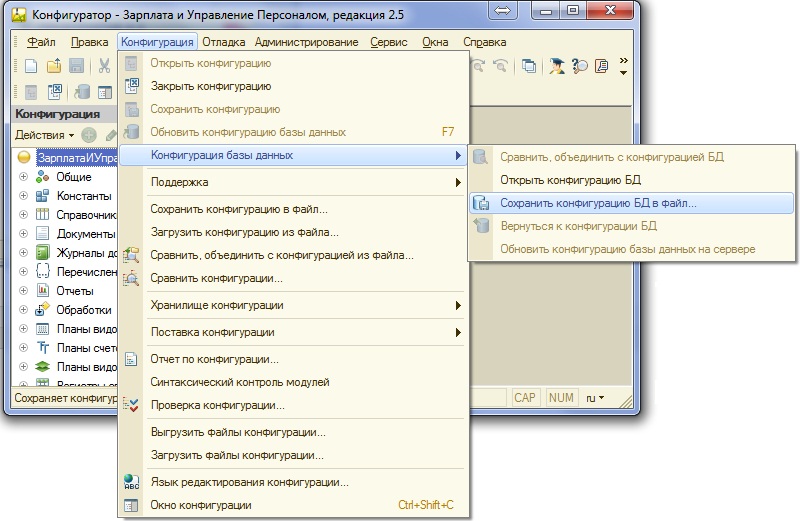Open the Окна menu

435,42
